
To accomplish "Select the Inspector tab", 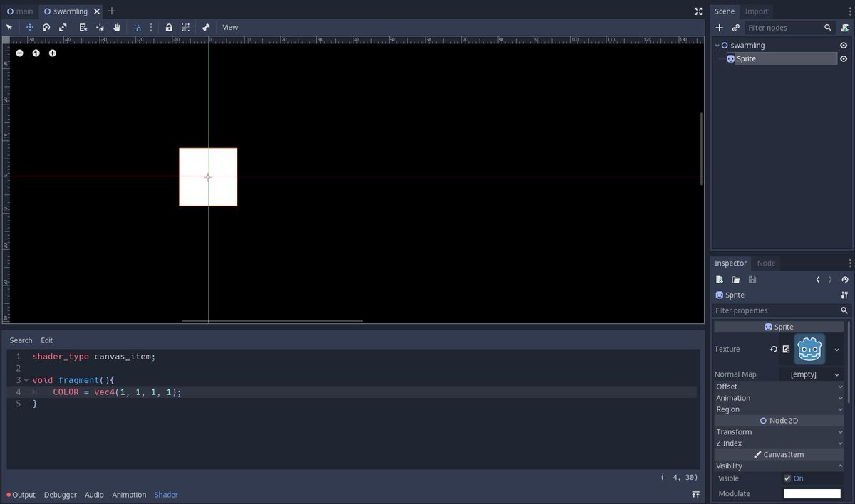I will click(731, 263).
